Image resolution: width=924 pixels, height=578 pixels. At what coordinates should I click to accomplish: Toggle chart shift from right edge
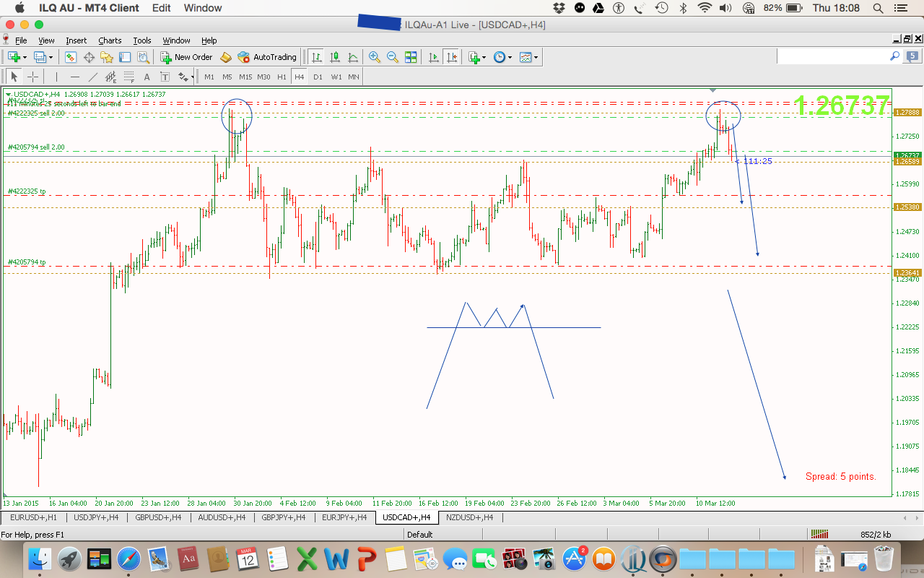point(451,56)
